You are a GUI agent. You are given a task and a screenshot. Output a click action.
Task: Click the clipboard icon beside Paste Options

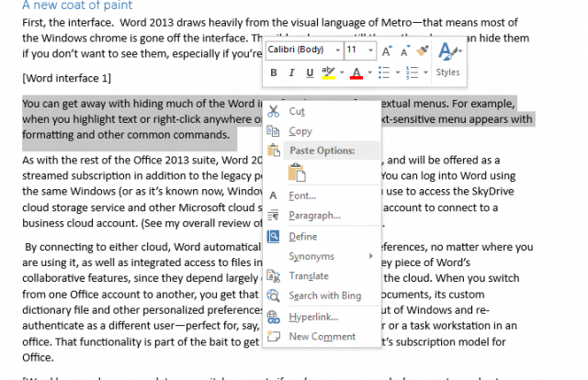[274, 151]
